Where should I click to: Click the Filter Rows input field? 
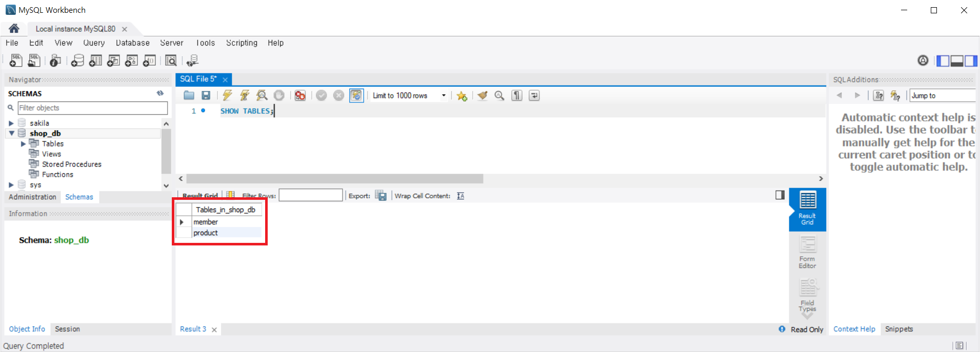310,195
